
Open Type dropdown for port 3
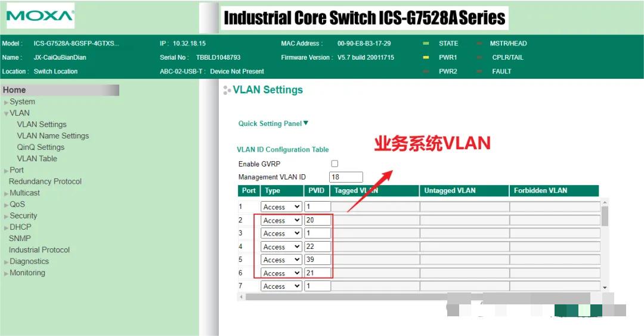281,233
